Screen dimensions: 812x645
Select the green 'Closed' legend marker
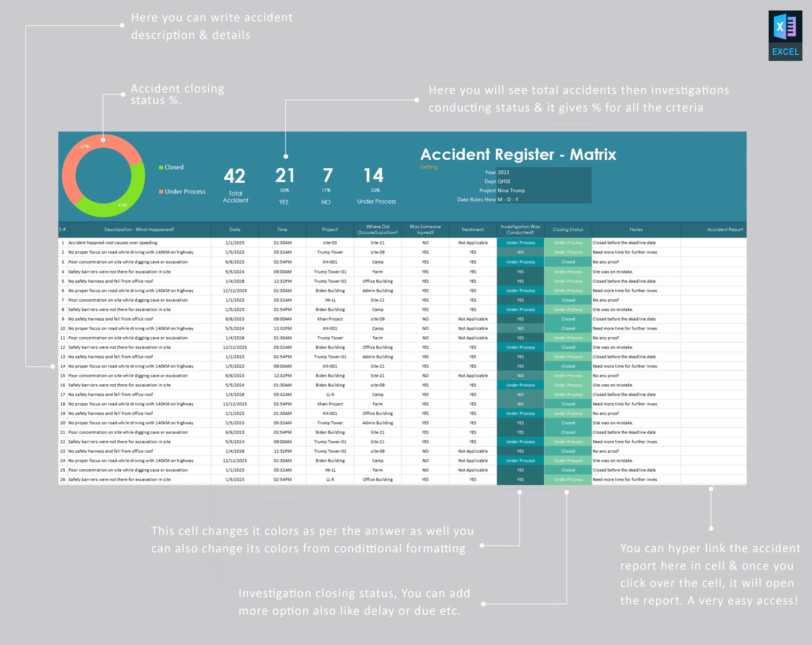click(x=160, y=167)
